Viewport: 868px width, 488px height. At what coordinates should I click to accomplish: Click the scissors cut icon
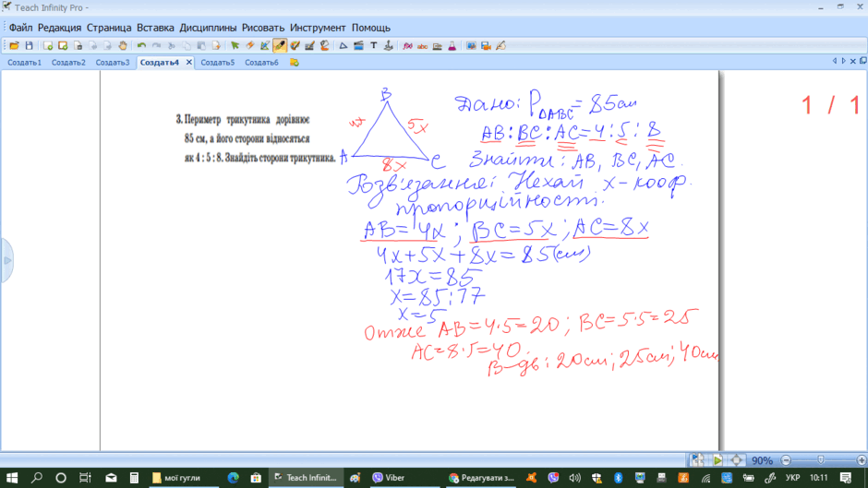[x=172, y=46]
